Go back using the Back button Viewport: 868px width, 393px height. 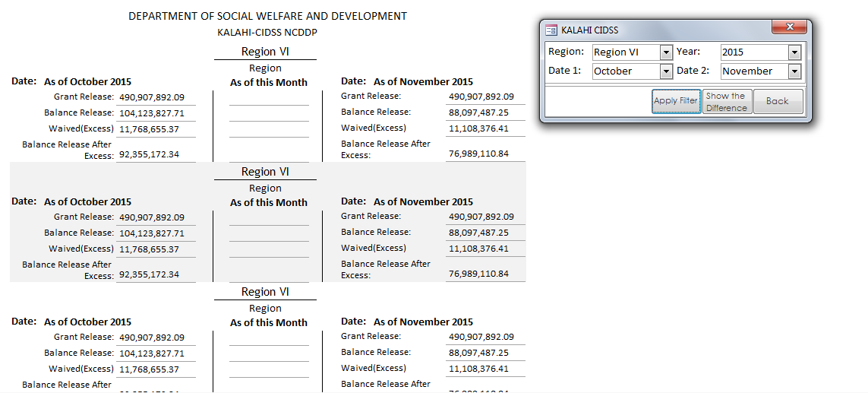pyautogui.click(x=778, y=101)
